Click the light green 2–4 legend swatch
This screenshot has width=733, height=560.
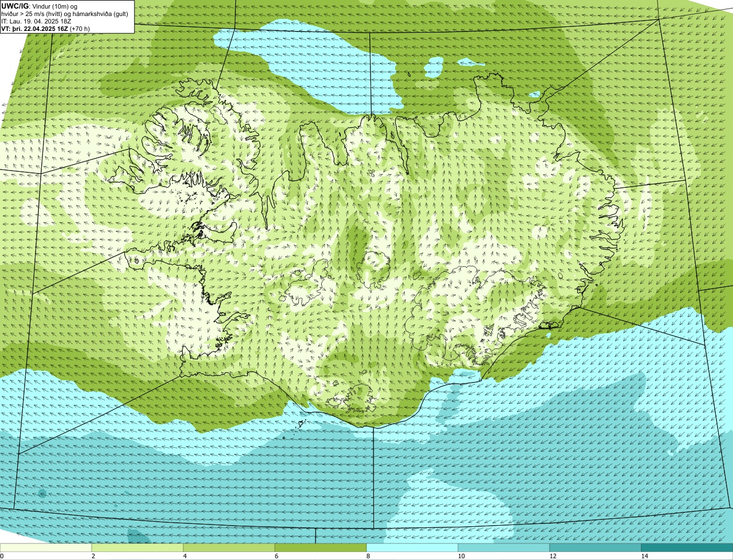[137, 548]
